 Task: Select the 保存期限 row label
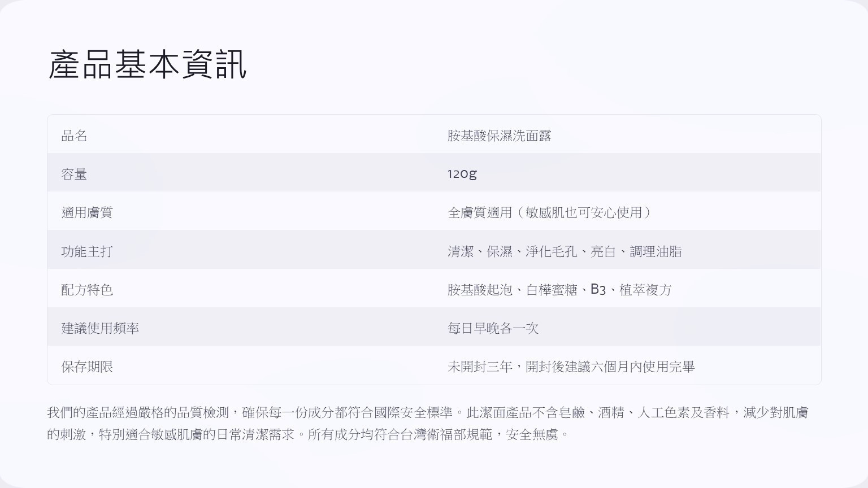pyautogui.click(x=87, y=367)
